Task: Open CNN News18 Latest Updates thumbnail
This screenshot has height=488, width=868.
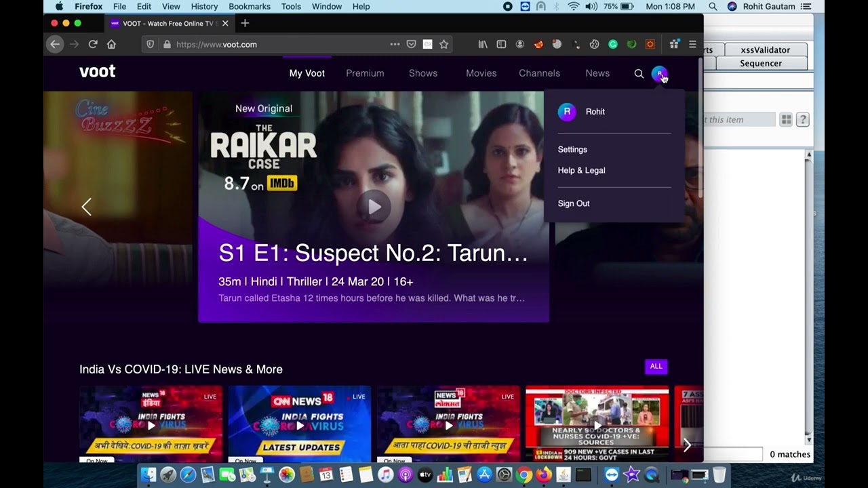Action: click(300, 424)
